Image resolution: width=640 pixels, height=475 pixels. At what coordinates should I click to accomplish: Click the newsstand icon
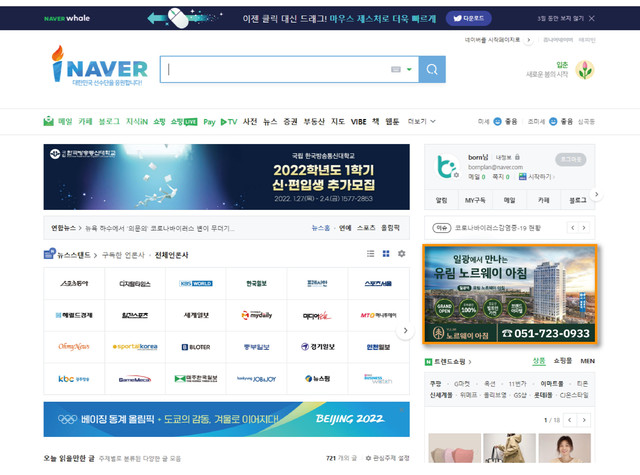pyautogui.click(x=49, y=253)
